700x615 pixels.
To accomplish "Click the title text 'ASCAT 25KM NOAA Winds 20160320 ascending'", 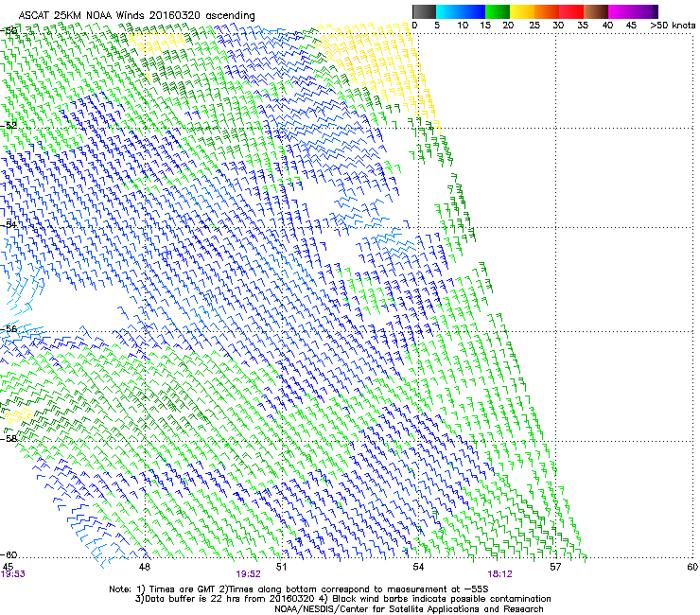I will 136,15.
